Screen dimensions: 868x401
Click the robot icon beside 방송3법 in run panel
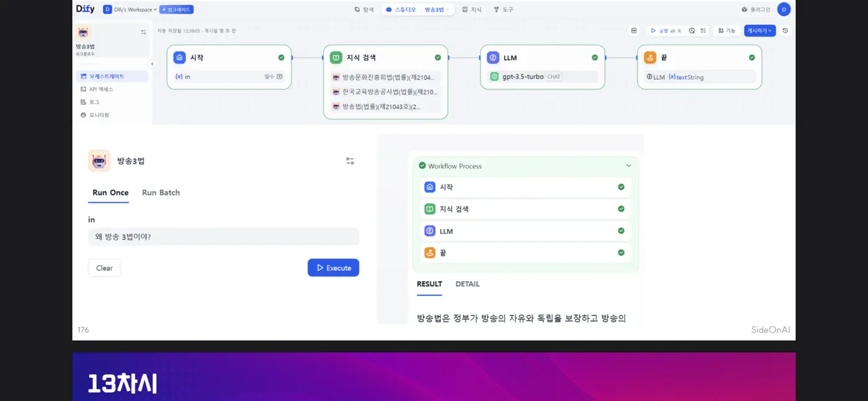pos(99,161)
